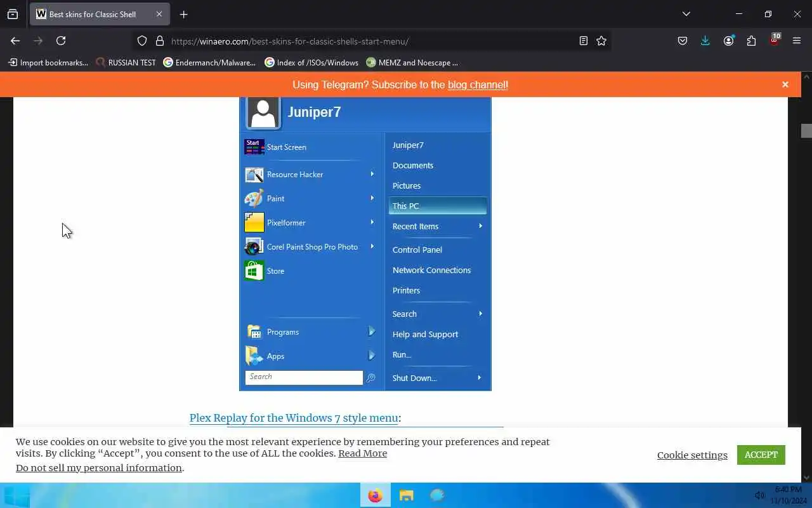Open the Pocket save icon
812x508 pixels.
click(x=683, y=41)
